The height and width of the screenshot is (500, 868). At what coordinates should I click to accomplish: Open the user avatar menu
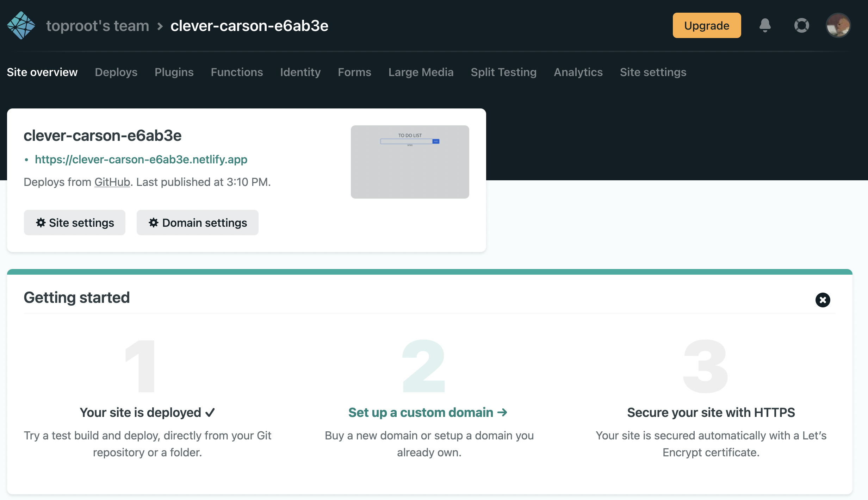click(838, 25)
